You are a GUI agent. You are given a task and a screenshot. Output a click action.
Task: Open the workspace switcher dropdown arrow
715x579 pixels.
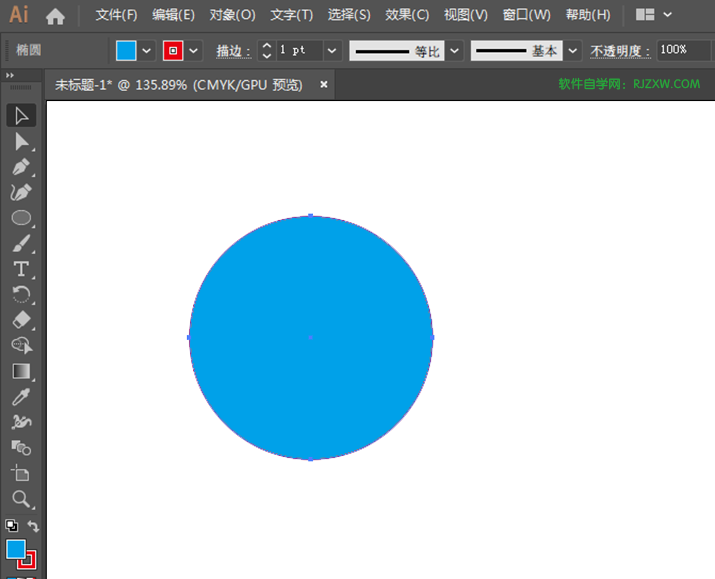[x=667, y=15]
